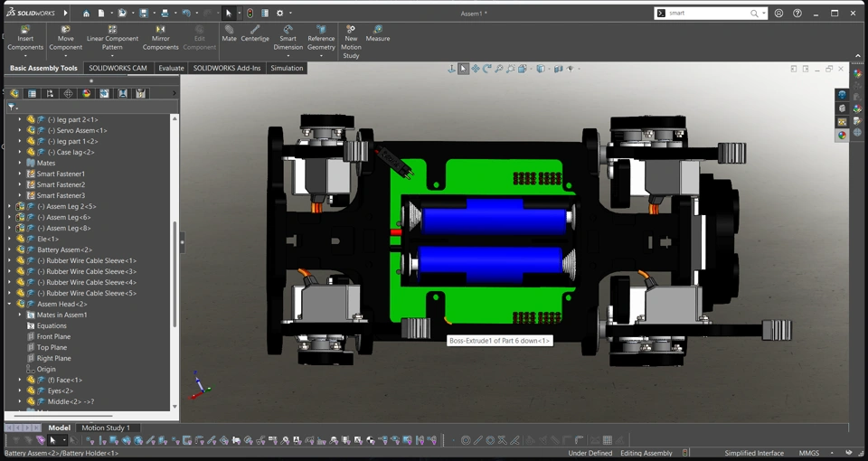Click the Rebuild traffic light icon

tap(250, 14)
